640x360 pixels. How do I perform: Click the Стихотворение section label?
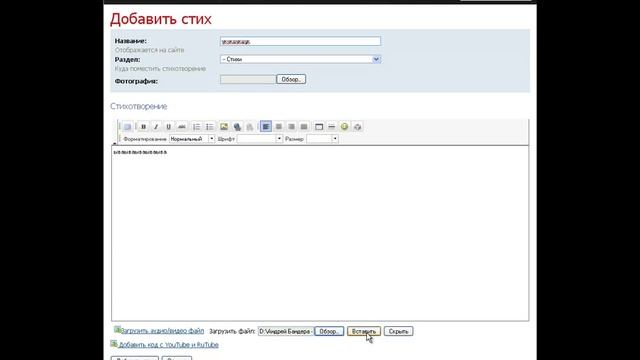(x=139, y=106)
